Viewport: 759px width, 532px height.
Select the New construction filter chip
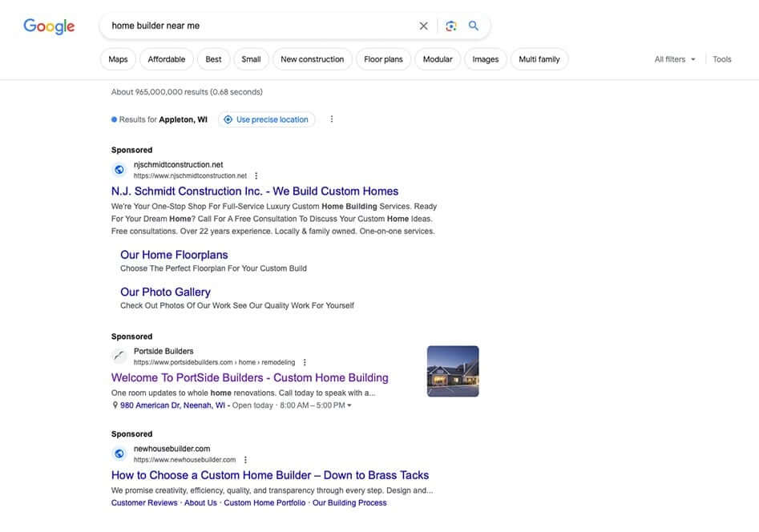click(312, 59)
